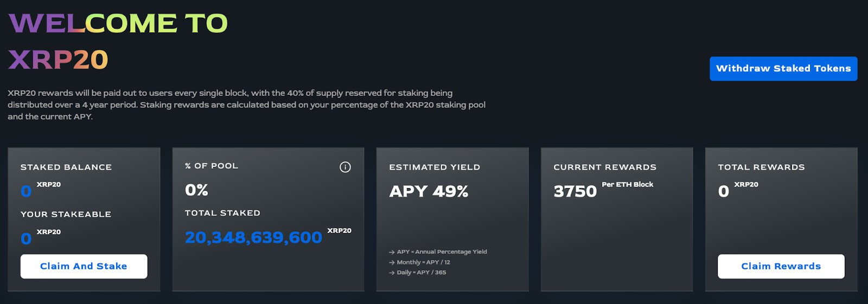This screenshot has height=304, width=868.
Task: Click the ESTIMATED YIELD card title
Action: 435,167
